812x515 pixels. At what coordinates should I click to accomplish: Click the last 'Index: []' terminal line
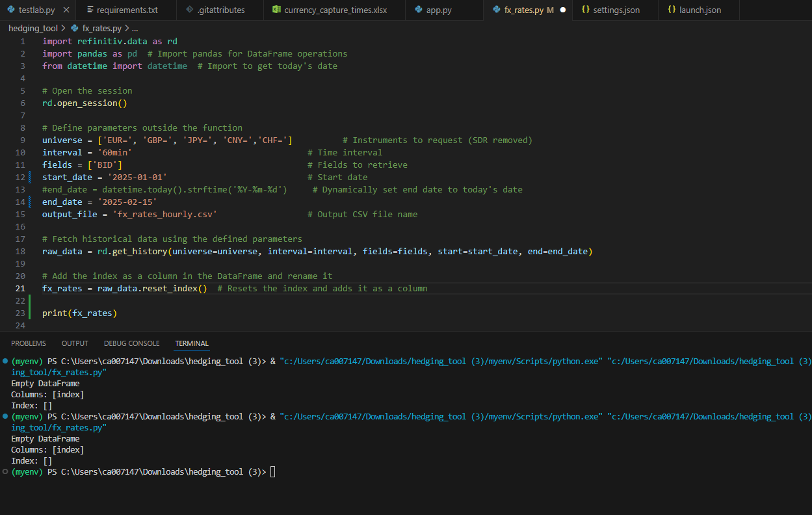click(32, 460)
